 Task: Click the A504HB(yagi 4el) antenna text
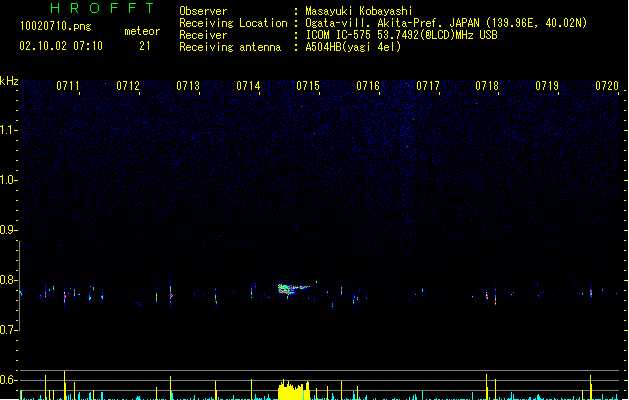pyautogui.click(x=353, y=47)
